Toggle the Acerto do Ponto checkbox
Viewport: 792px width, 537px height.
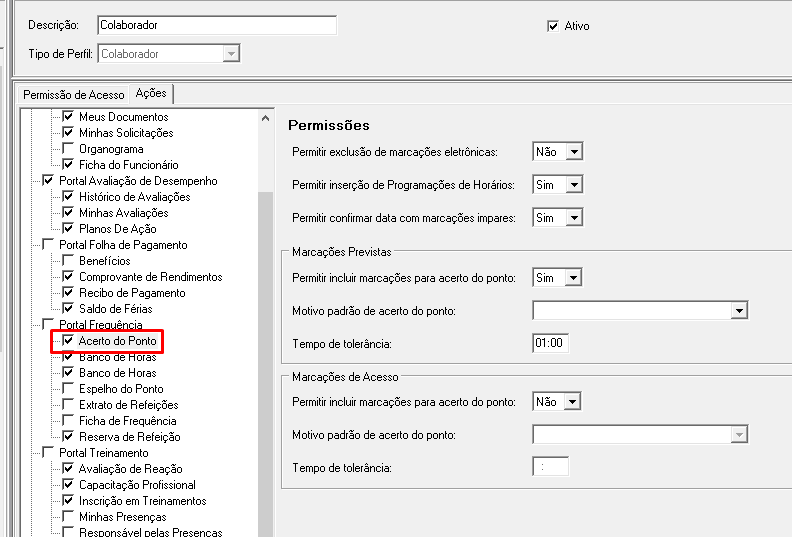(69, 341)
